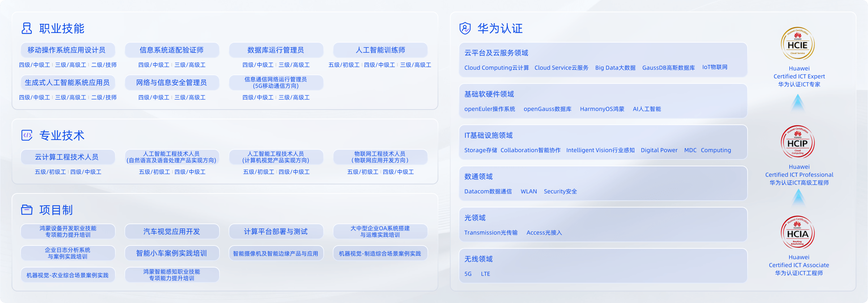The height and width of the screenshot is (303, 868).
Task: Click the 职业技能 person icon
Action: tap(27, 28)
